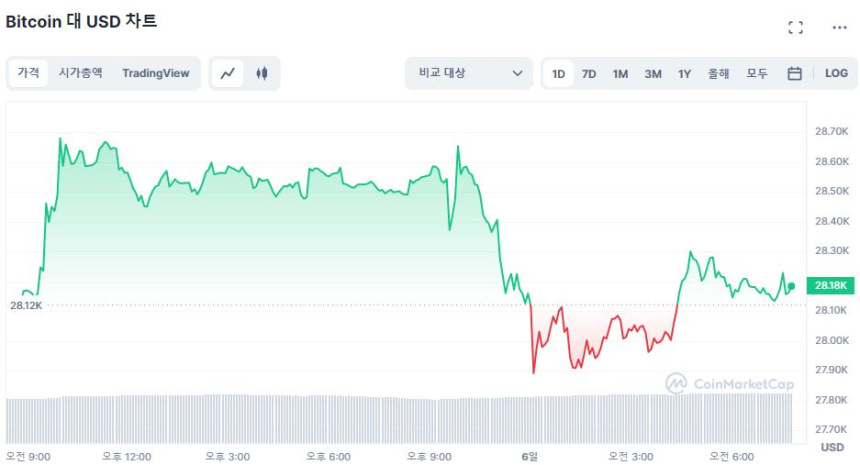Image resolution: width=860 pixels, height=465 pixels.
Task: Expand the compare dropdown chevron arrow
Action: (518, 73)
